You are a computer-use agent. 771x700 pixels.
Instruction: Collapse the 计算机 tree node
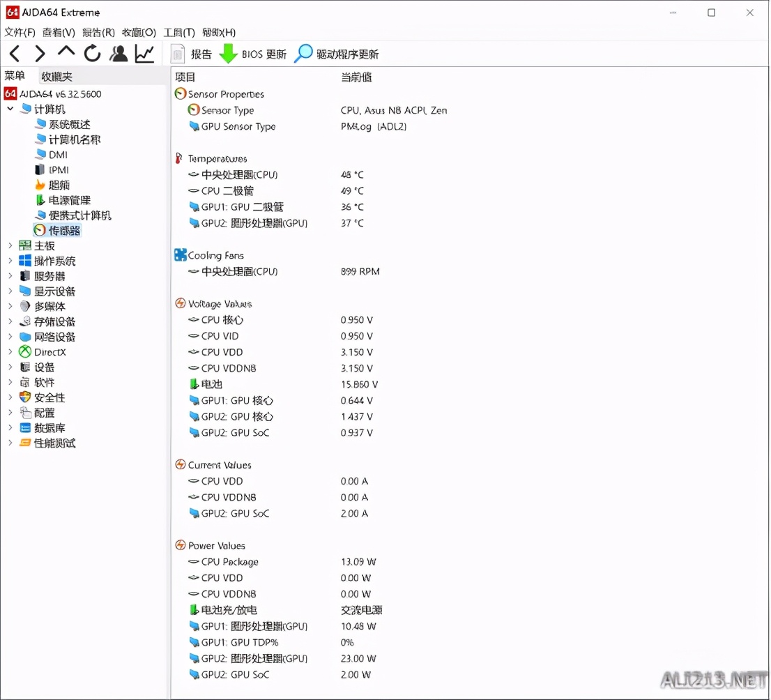[10, 108]
